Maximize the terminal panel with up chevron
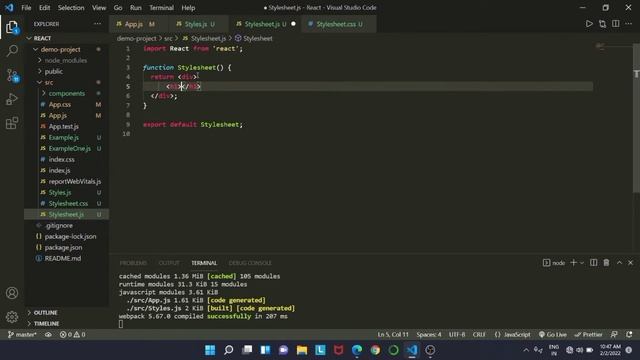The height and width of the screenshot is (360, 640). [619, 263]
